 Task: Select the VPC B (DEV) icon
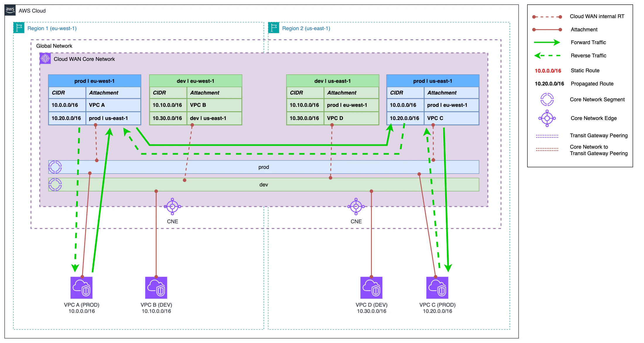[156, 288]
